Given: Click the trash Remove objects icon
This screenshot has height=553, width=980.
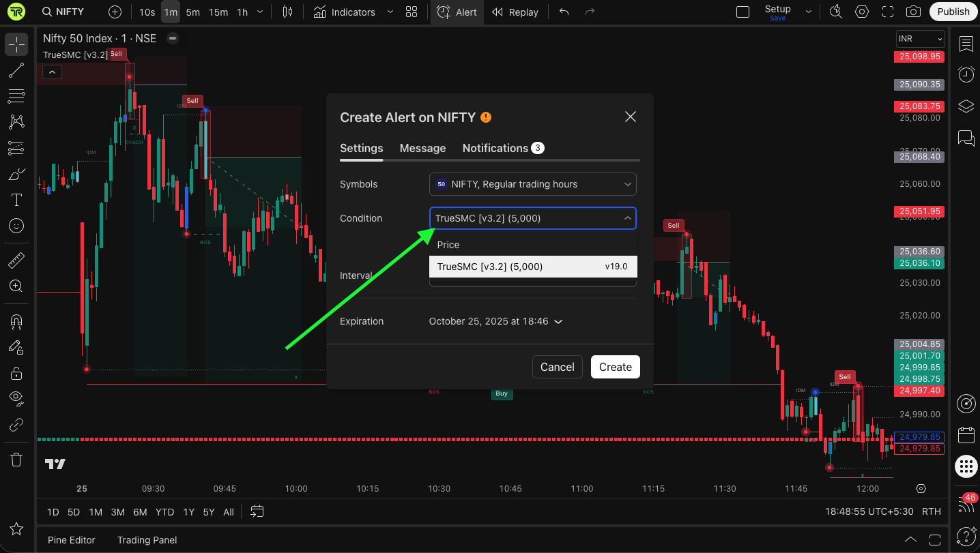Looking at the screenshot, I should (x=16, y=460).
